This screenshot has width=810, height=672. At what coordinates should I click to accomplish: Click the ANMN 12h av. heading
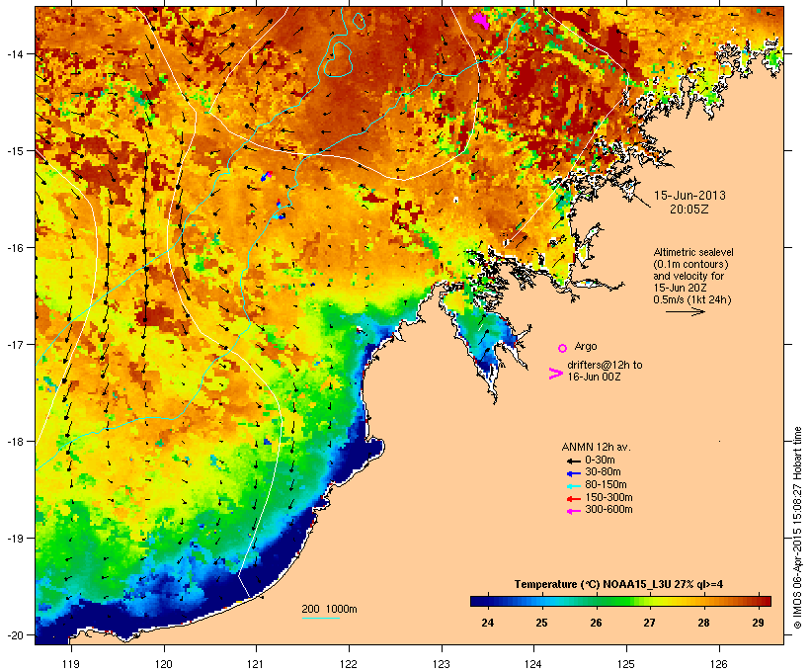point(596,447)
